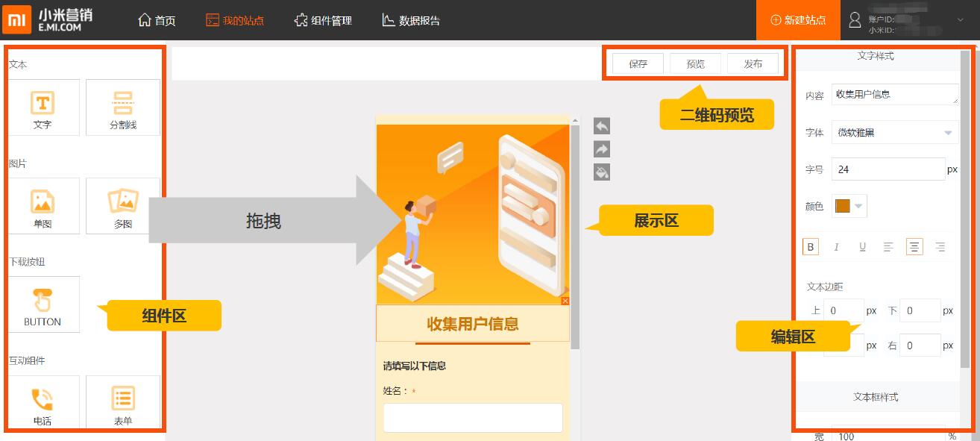Expand the 颜色 color picker dropdown arrow
The width and height of the screenshot is (980, 441).
click(x=858, y=206)
